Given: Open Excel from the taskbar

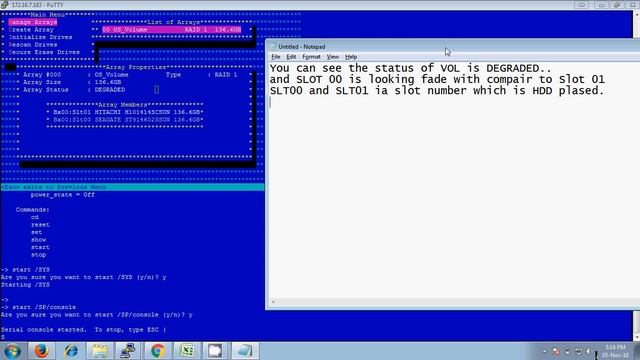Looking at the screenshot, I should tap(187, 351).
